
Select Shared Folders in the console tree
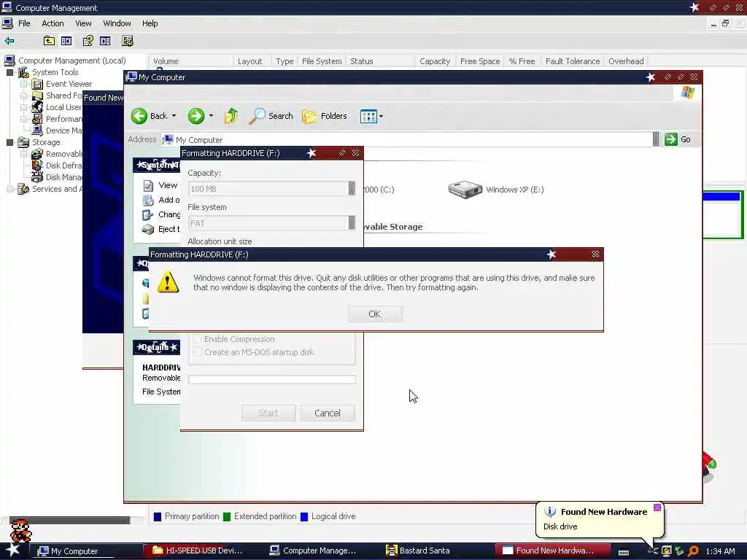coord(64,96)
